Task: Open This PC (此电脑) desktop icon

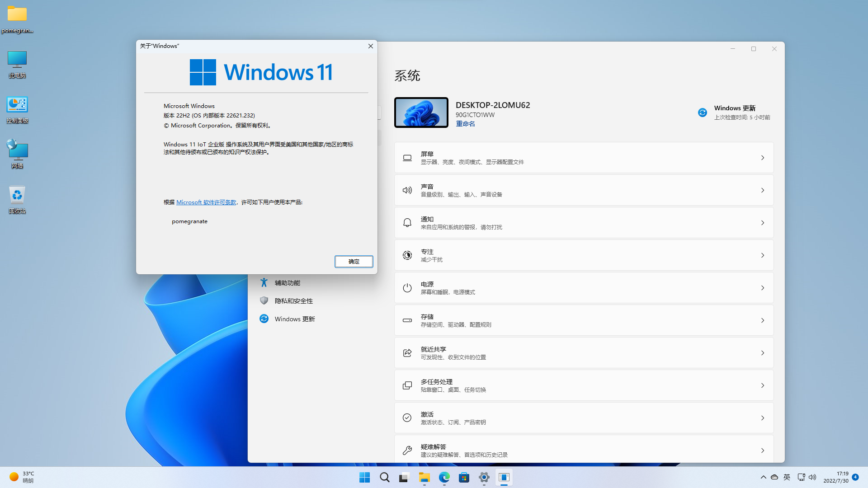Action: (17, 64)
